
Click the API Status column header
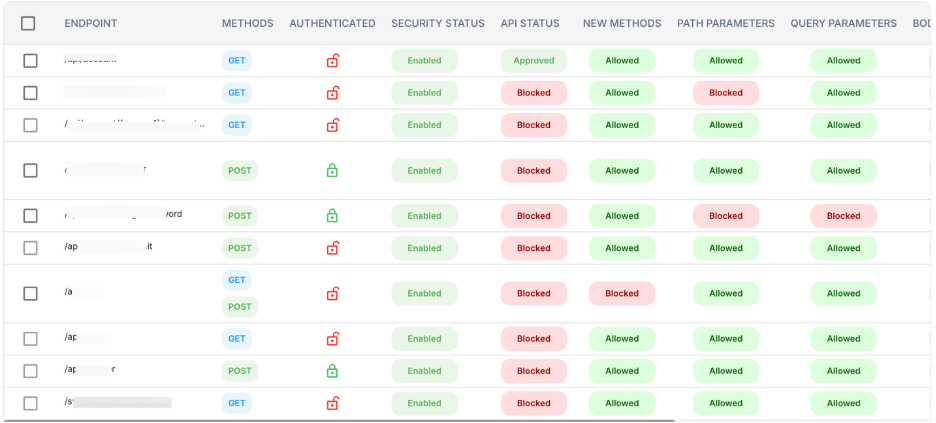click(x=530, y=23)
